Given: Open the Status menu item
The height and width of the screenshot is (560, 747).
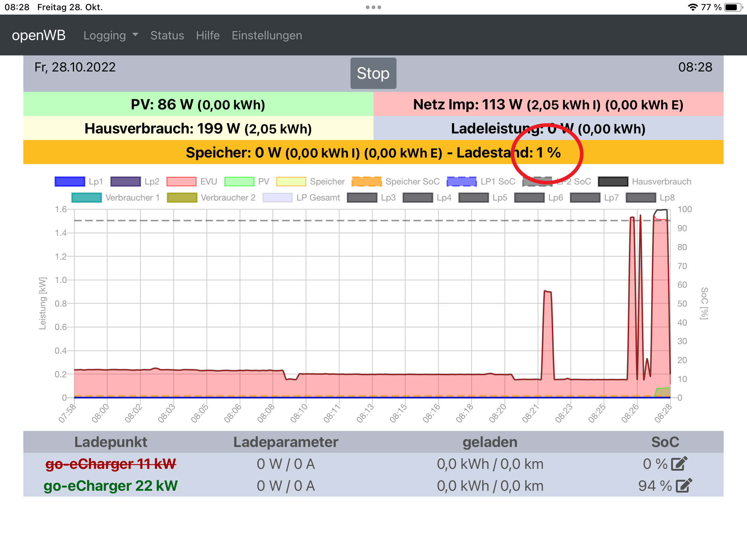Looking at the screenshot, I should (167, 35).
